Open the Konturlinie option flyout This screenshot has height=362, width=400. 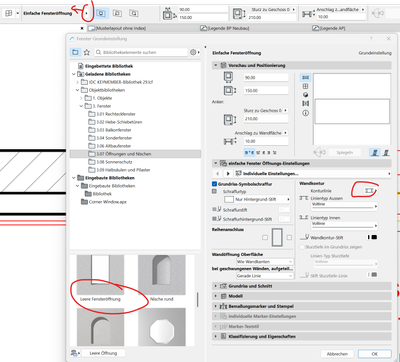point(370,190)
